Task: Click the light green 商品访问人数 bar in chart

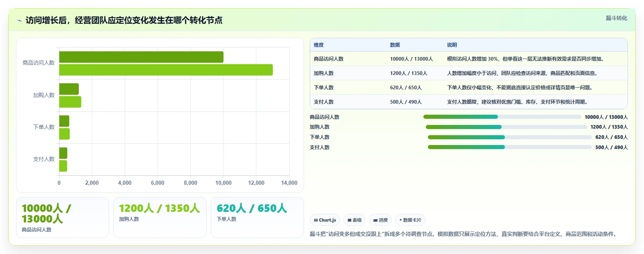Action: pos(166,70)
